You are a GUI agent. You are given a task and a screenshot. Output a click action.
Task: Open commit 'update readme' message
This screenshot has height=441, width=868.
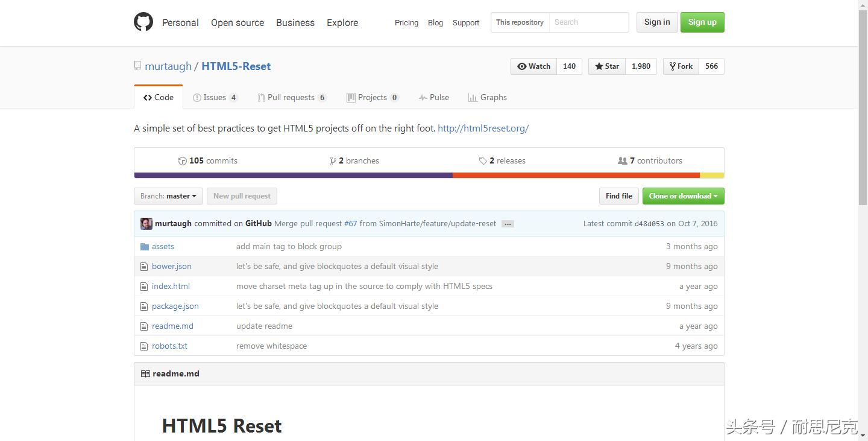264,326
